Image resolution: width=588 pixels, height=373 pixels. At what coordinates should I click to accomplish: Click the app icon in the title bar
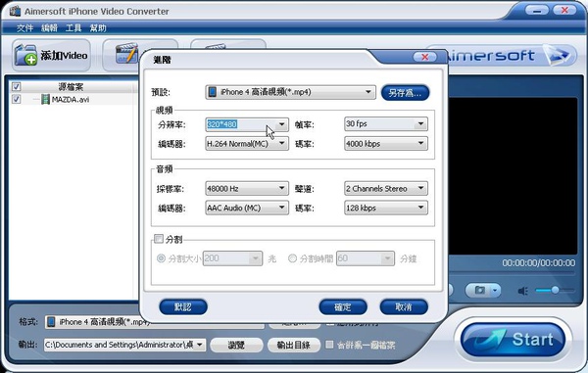tap(15, 11)
